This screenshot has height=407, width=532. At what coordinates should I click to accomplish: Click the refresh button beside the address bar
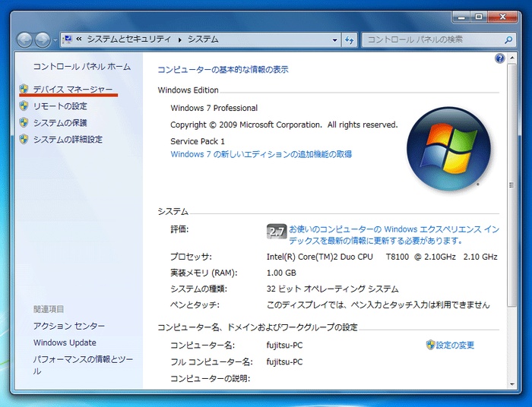click(x=349, y=39)
